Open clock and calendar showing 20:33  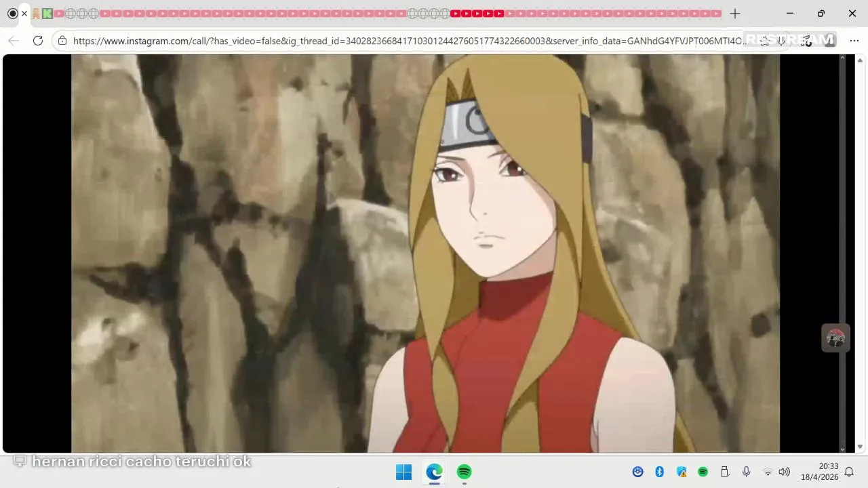(x=819, y=472)
